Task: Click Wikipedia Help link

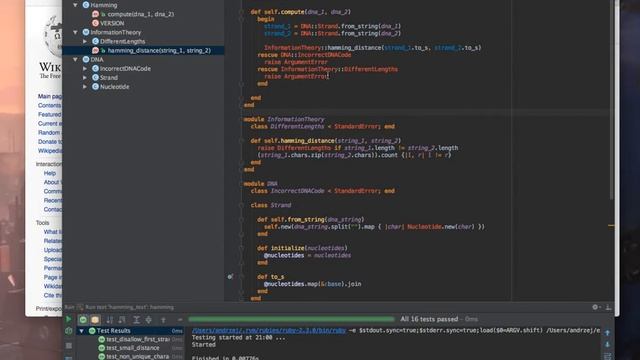Action: [49, 173]
